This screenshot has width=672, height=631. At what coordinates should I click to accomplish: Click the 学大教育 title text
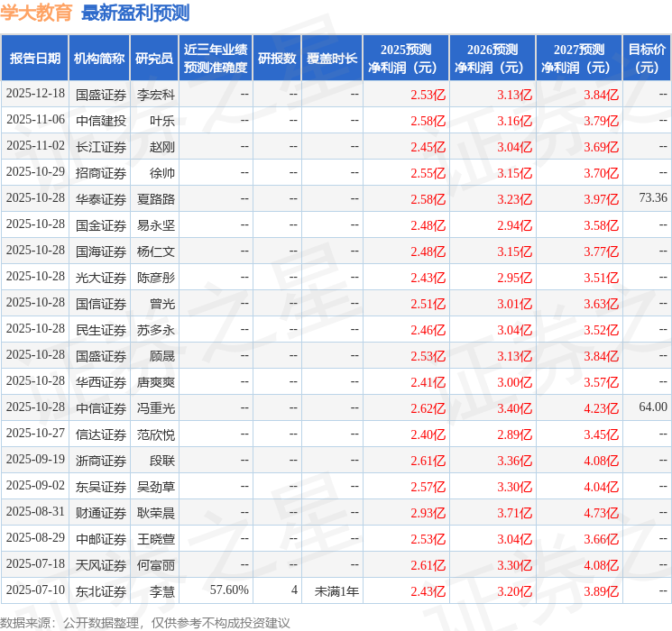point(36,13)
